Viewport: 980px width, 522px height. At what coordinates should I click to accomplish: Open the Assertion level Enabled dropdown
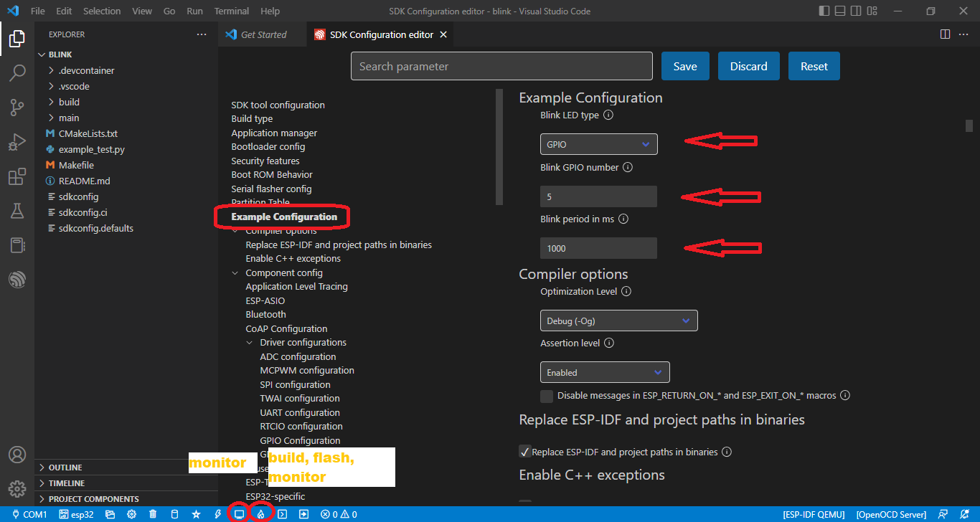(605, 372)
